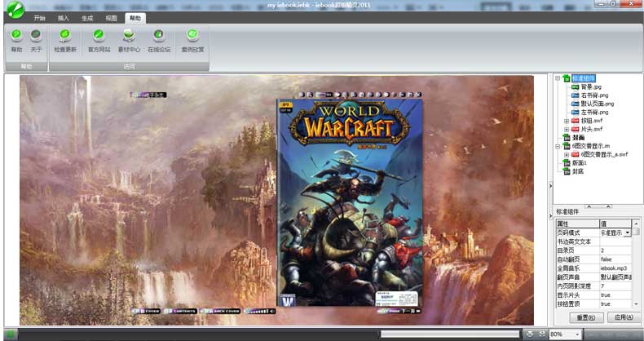Click the 内页阴影深度 value 7
The height and width of the screenshot is (341, 644).
[615, 286]
